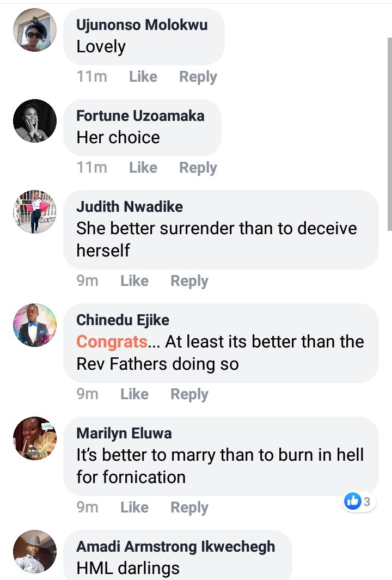This screenshot has width=392, height=580.
Task: Click Amadi Armstrong Ikwechegh's avatar
Action: (x=35, y=552)
